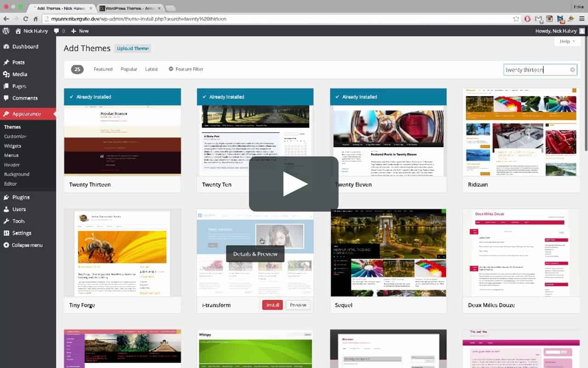
Task: Click the Posts pushpin icon
Action: coord(6,62)
